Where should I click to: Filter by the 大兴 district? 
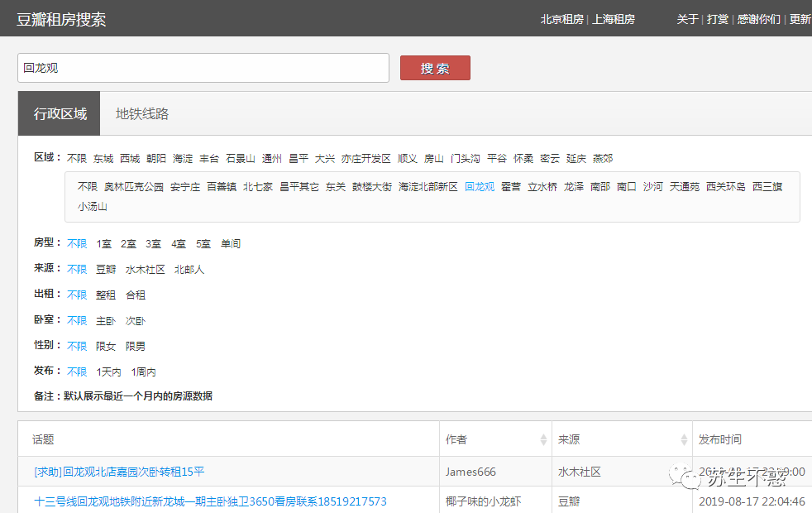tap(325, 159)
